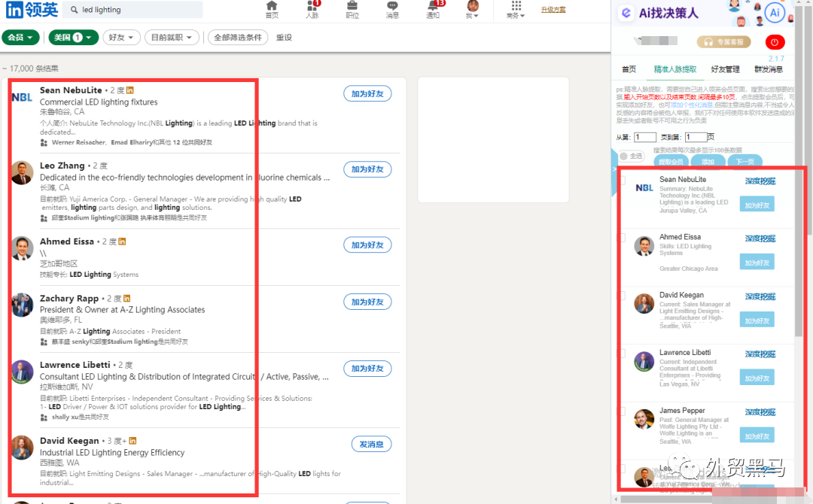Expand the 目前就职 current company dropdown
The image size is (813, 504).
pyautogui.click(x=172, y=38)
